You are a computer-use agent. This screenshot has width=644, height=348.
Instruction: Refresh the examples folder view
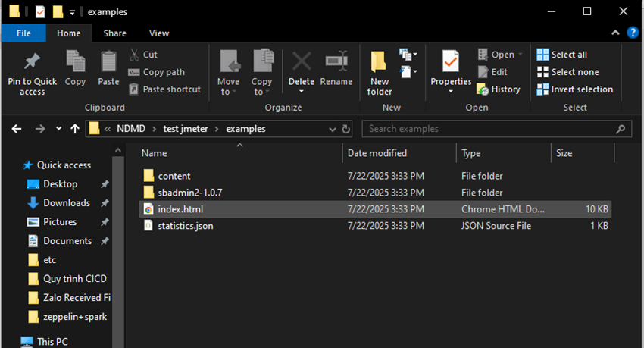tap(346, 129)
